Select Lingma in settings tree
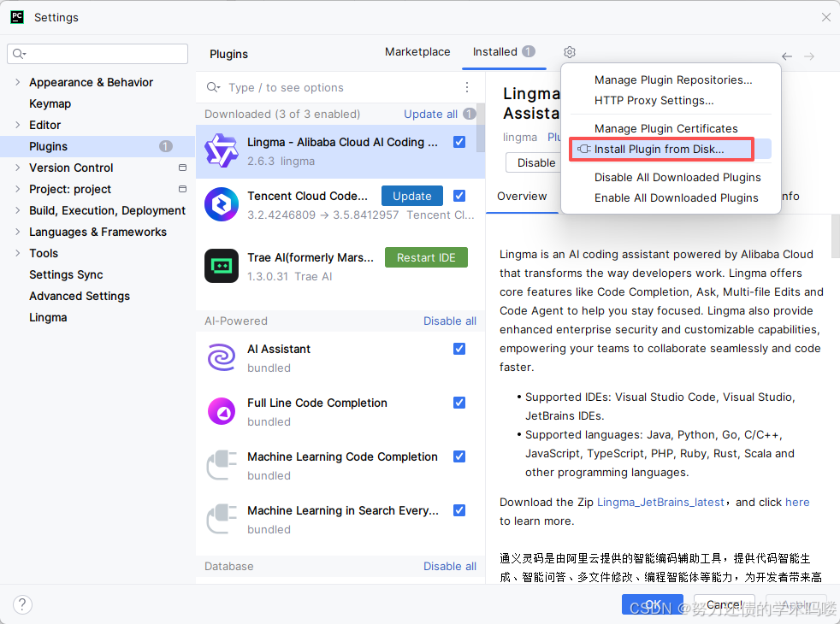This screenshot has width=840, height=624. click(48, 317)
